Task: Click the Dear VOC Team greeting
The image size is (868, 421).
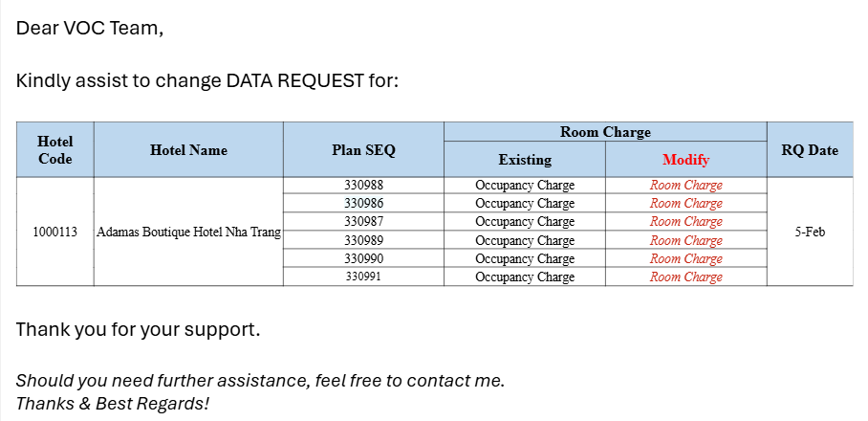Action: (x=90, y=29)
